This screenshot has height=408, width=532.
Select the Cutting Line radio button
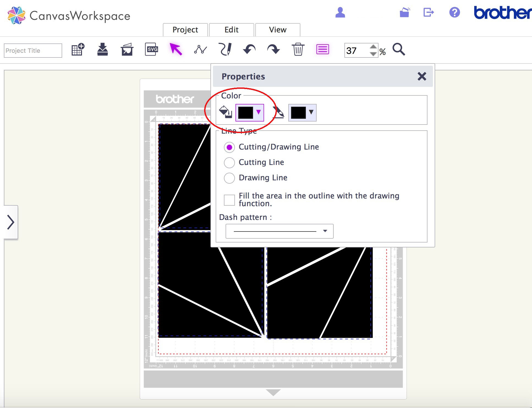coord(229,162)
